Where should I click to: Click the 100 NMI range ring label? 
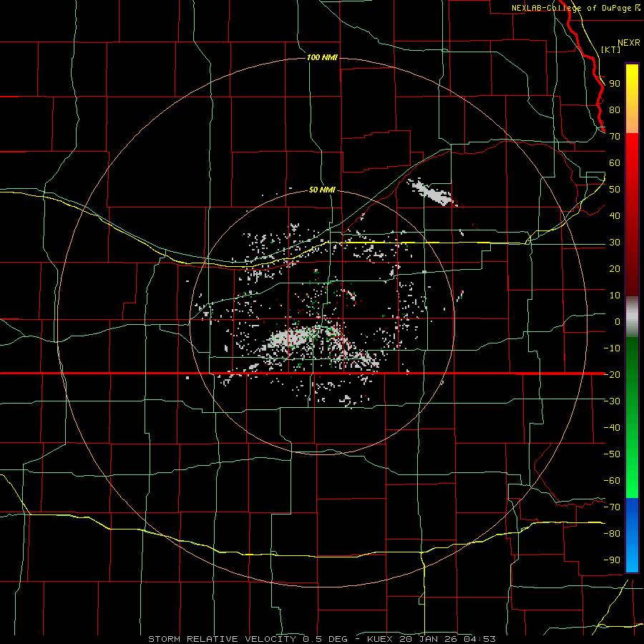322,57
